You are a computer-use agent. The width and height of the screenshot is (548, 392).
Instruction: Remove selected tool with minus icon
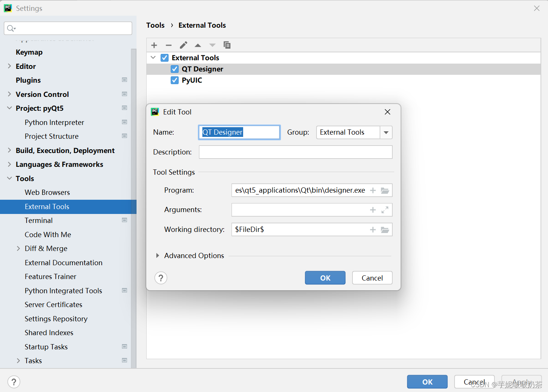click(169, 45)
